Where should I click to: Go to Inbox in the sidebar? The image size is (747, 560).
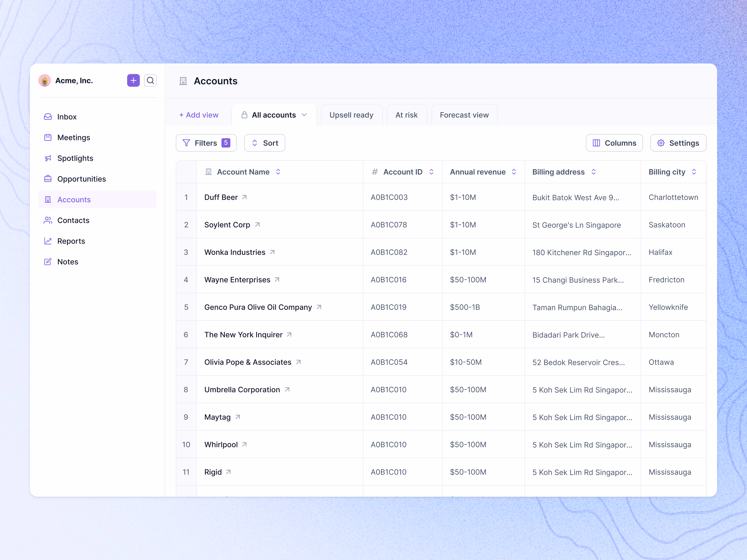[x=97, y=117]
